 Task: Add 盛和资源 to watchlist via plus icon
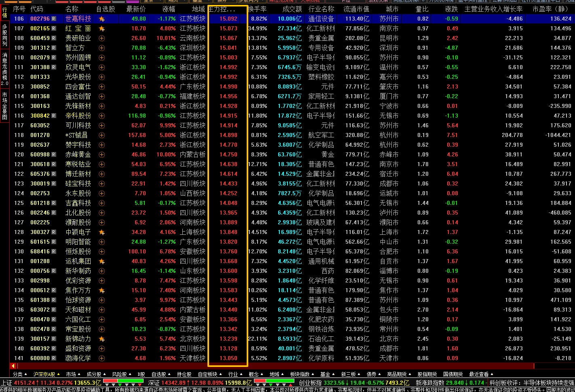click(101, 348)
